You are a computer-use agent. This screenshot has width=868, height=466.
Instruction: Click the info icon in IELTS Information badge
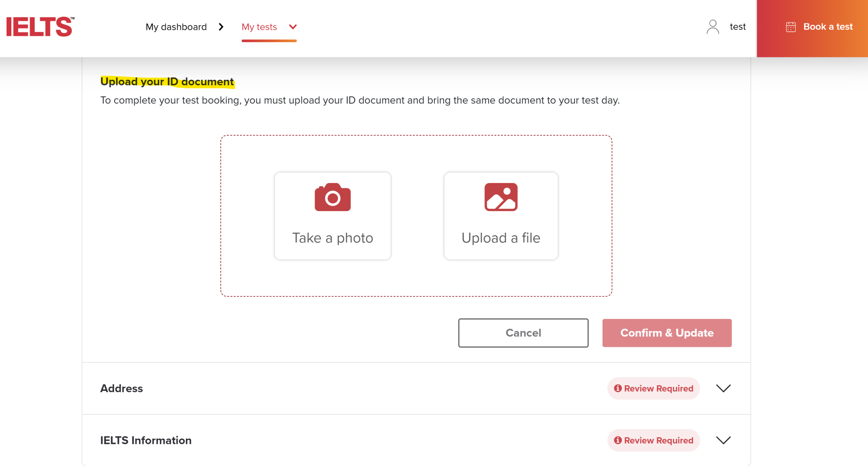point(617,440)
